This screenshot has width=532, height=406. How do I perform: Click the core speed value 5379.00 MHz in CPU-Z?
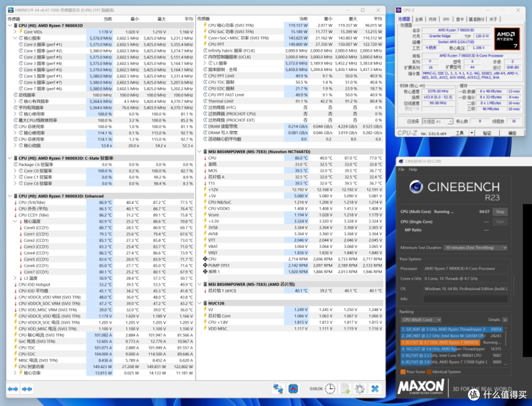[x=438, y=91]
